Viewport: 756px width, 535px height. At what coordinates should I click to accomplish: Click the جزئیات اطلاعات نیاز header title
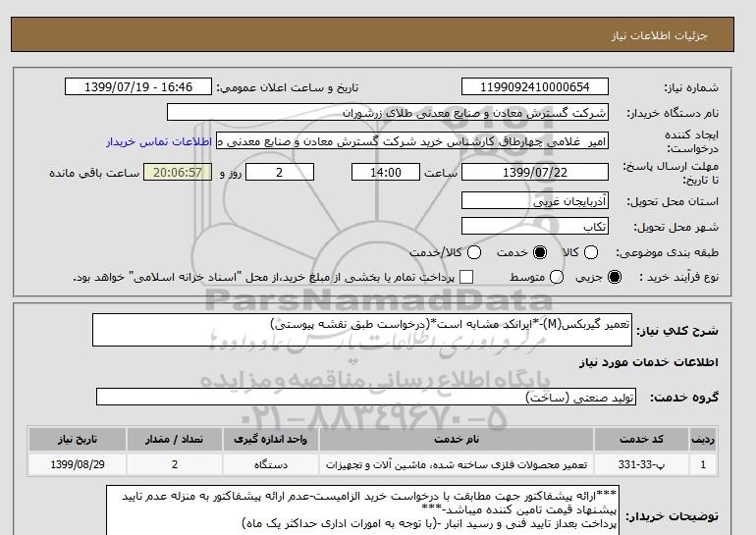point(659,36)
